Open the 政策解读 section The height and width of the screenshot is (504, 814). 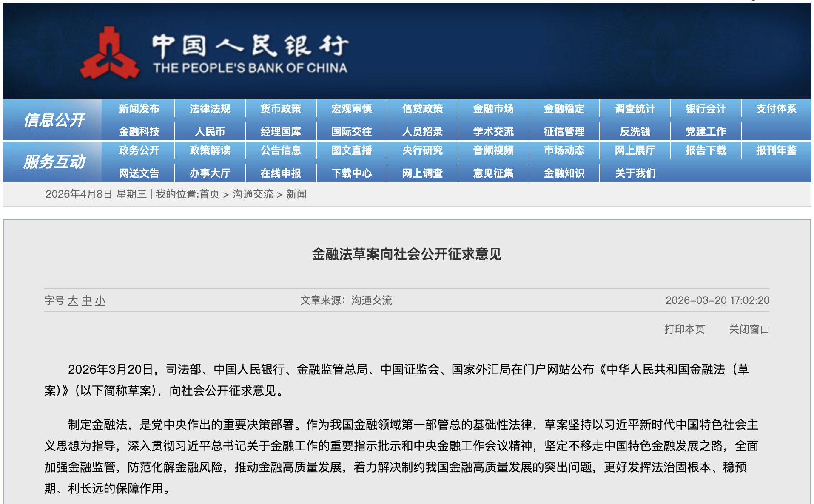(x=210, y=150)
